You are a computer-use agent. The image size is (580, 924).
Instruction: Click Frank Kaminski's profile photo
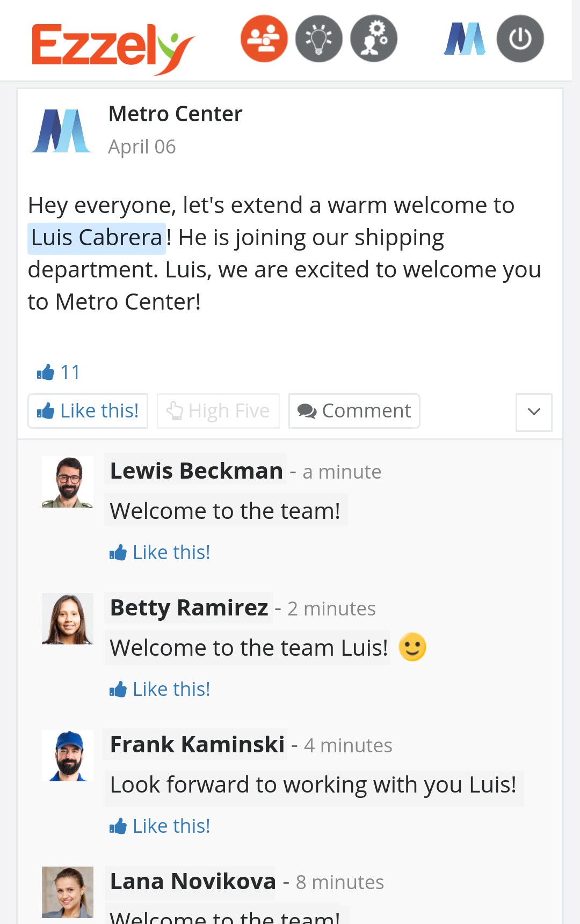pos(68,756)
